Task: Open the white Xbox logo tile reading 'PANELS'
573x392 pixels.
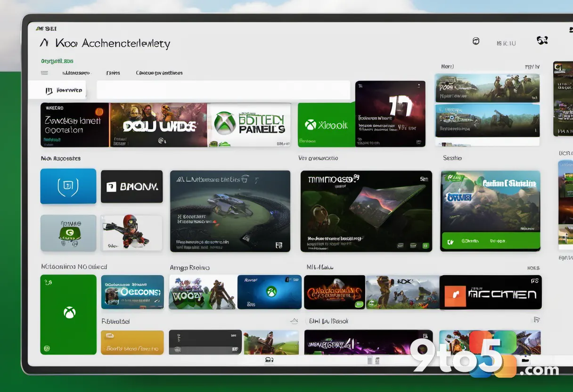Action: point(249,125)
